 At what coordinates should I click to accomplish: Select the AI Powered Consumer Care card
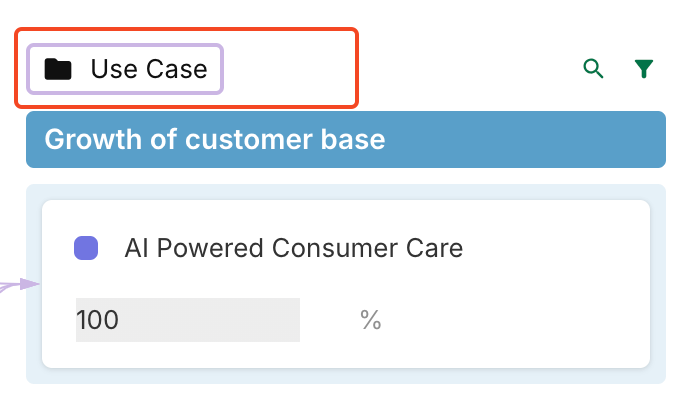point(346,284)
